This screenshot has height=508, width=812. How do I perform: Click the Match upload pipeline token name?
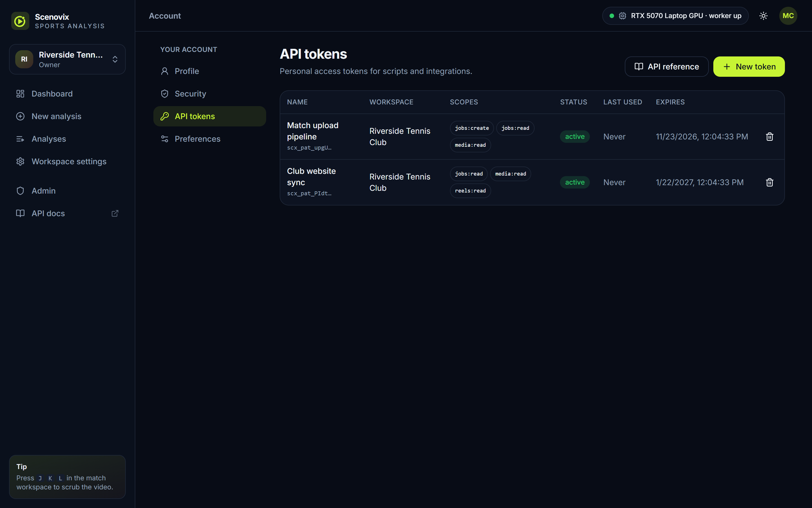pos(312,131)
